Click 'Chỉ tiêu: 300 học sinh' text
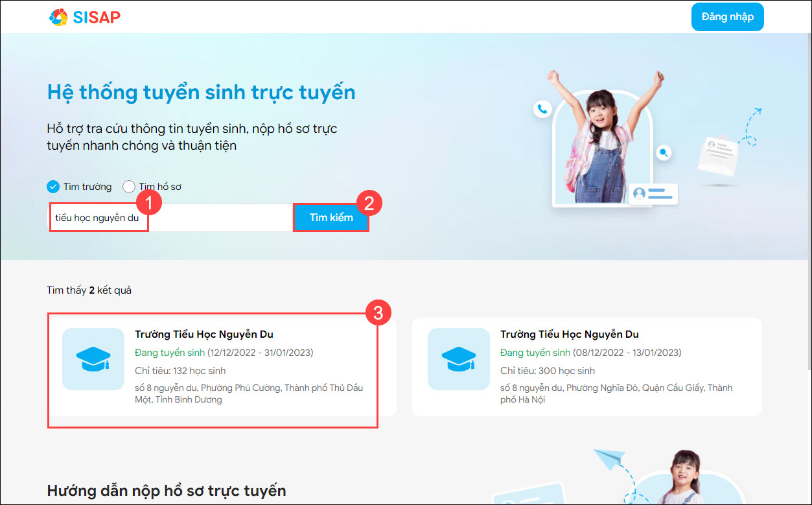The image size is (812, 505). [548, 371]
